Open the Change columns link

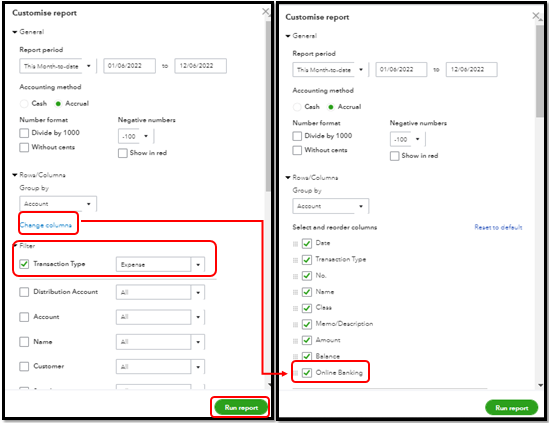point(46,225)
